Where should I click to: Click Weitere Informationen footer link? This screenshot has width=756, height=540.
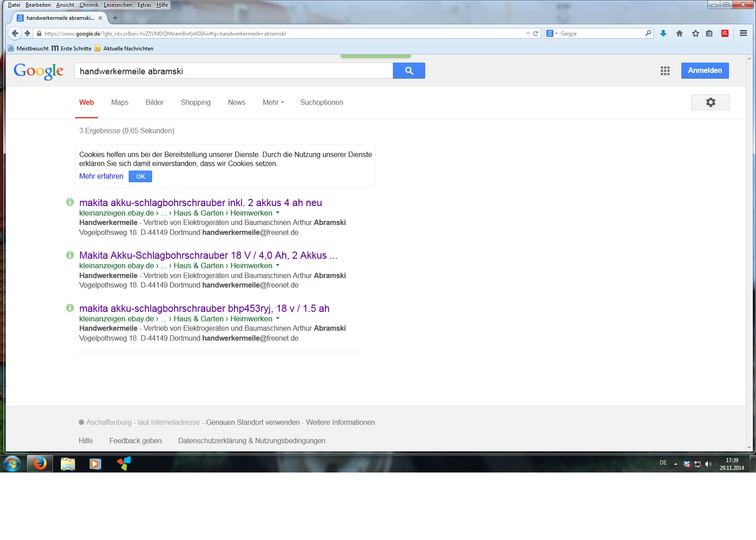point(341,422)
